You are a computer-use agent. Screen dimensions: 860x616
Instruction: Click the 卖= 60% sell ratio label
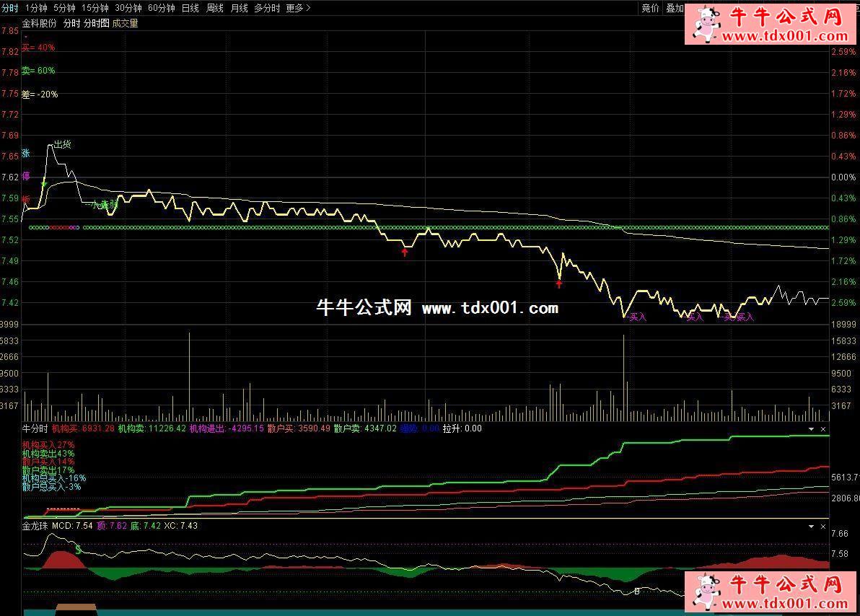(38, 71)
